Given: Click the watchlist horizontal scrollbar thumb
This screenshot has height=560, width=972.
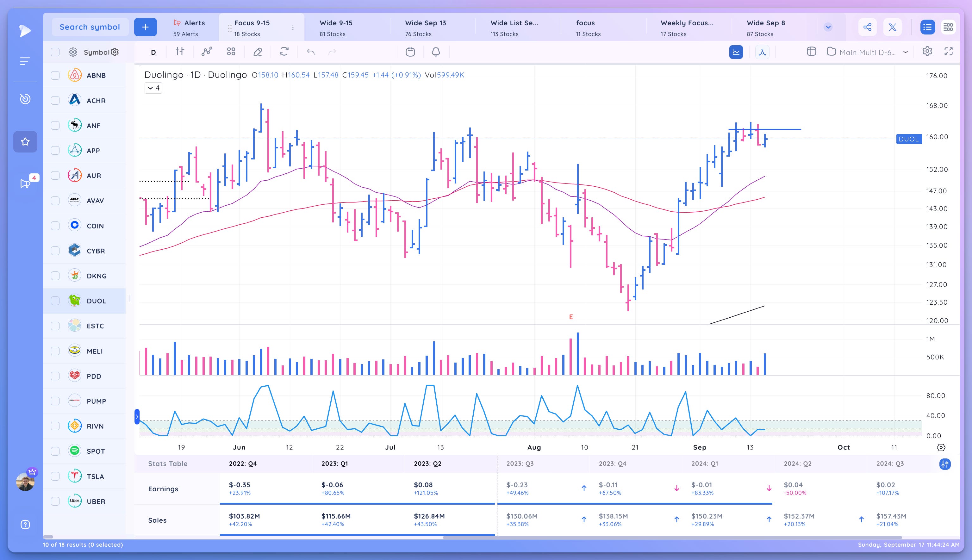Looking at the screenshot, I should coord(48,537).
